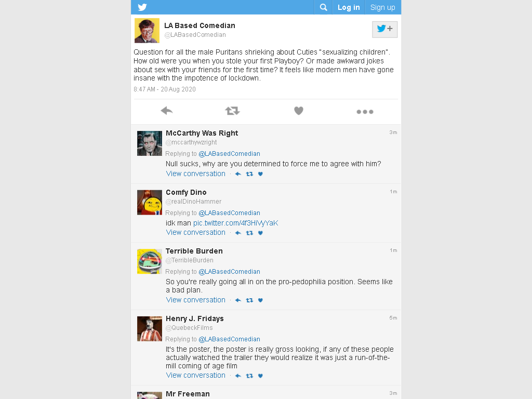View conversation under Henry J. Fridays' reply
The image size is (532, 399).
click(195, 375)
